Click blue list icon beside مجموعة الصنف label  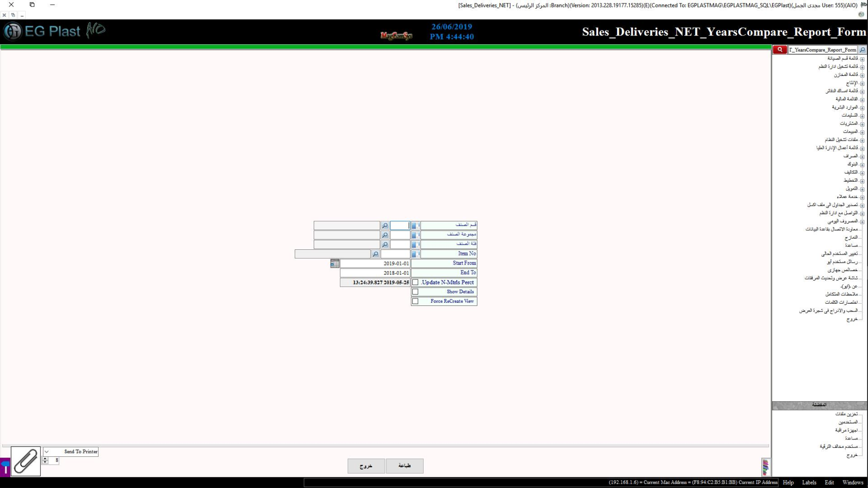click(x=415, y=235)
